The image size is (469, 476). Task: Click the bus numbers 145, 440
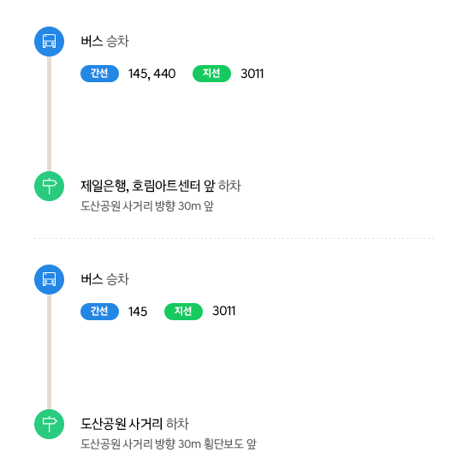[151, 74]
